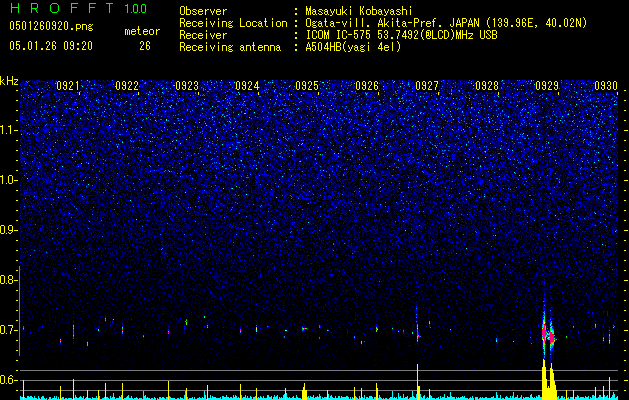Click the 0929 time marker

(547, 85)
